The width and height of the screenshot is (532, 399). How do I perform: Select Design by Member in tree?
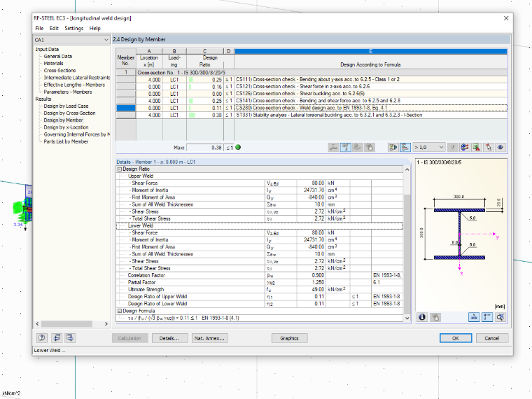pyautogui.click(x=63, y=120)
